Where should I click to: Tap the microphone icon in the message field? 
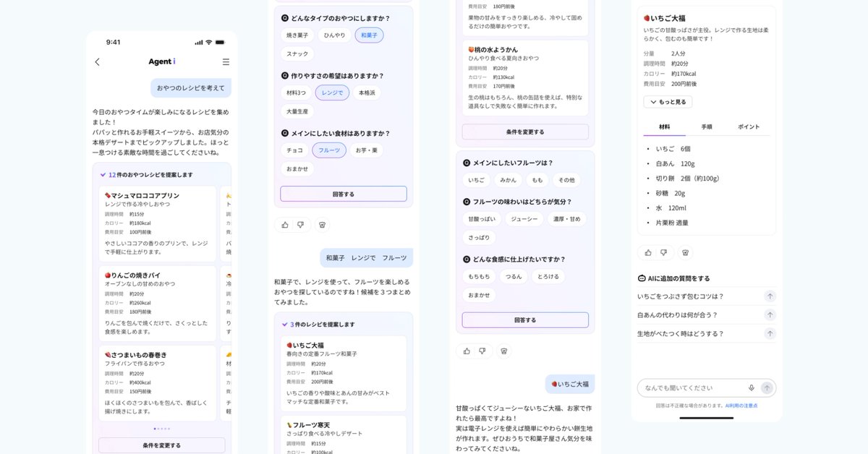click(x=752, y=388)
